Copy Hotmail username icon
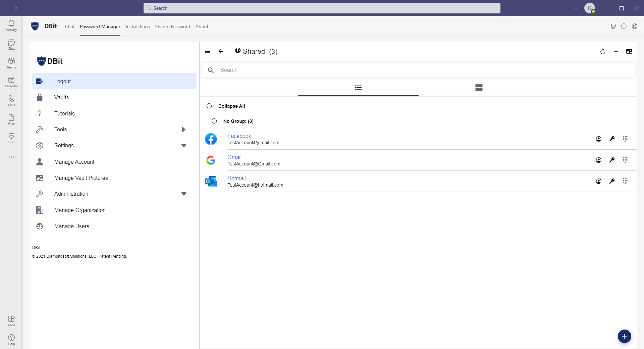644x349 pixels. pos(599,181)
